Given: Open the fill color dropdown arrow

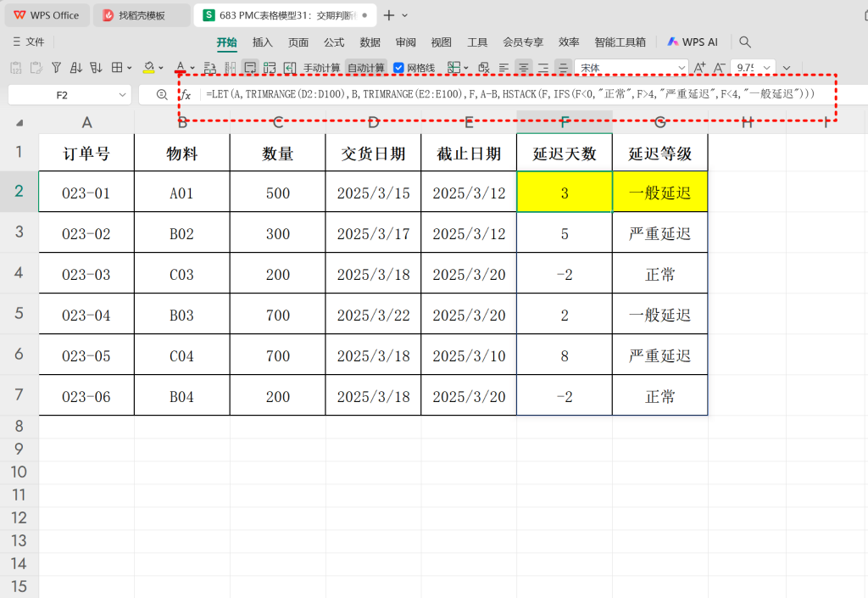Looking at the screenshot, I should pos(161,68).
